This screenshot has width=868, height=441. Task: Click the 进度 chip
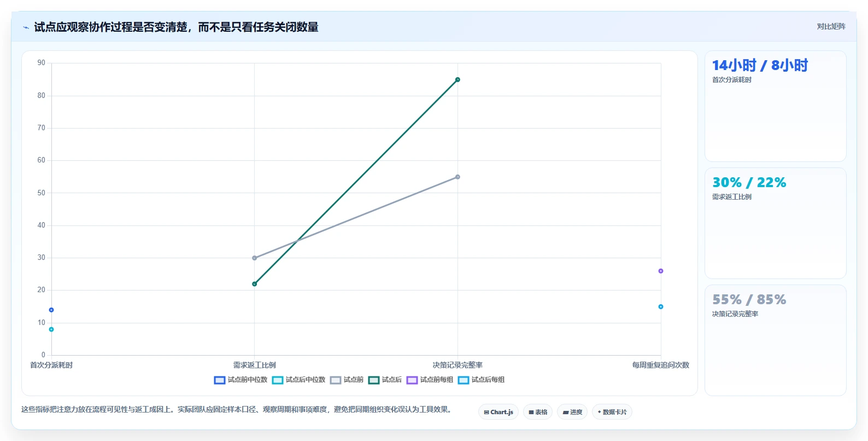click(572, 412)
